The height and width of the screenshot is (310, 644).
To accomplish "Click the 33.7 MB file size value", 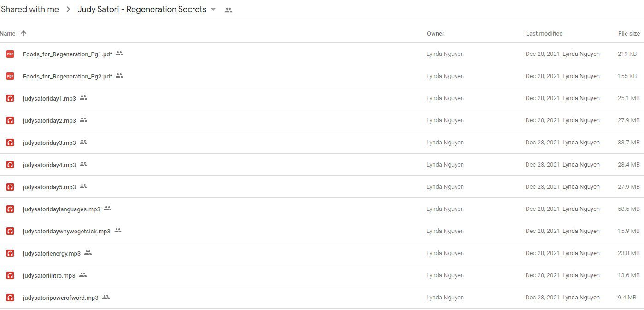I will 629,143.
